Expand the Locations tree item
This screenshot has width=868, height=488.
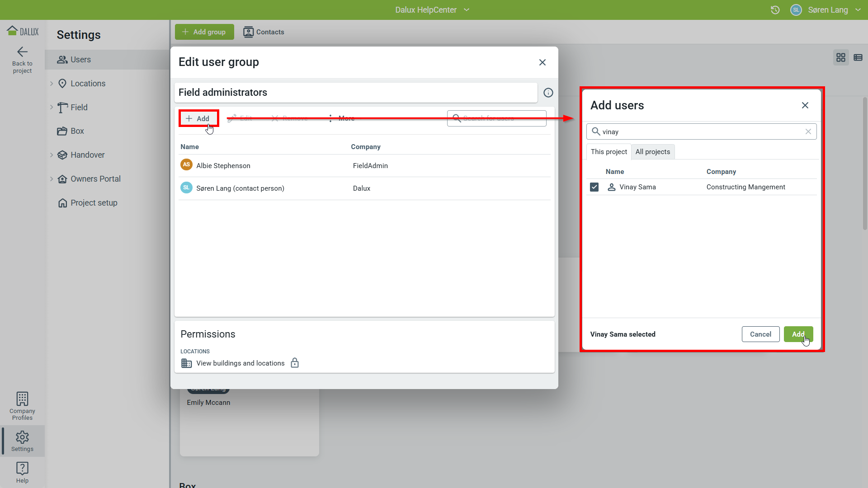tap(52, 84)
